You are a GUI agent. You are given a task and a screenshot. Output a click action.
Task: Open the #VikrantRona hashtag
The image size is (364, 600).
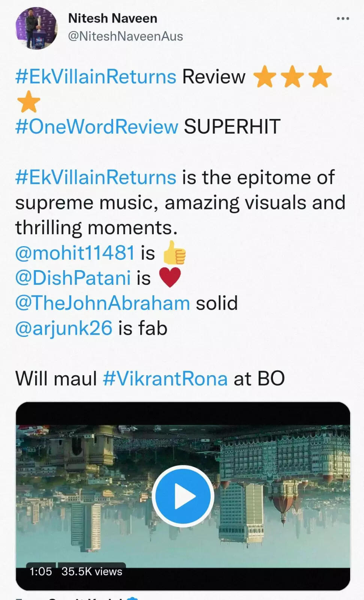[x=165, y=378]
